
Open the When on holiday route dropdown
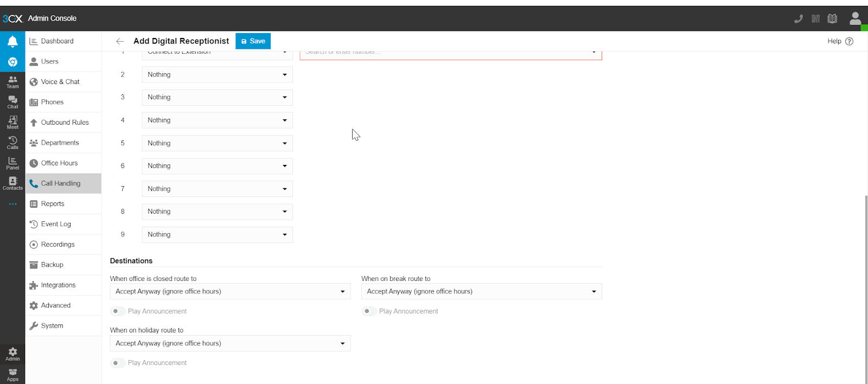(x=230, y=343)
